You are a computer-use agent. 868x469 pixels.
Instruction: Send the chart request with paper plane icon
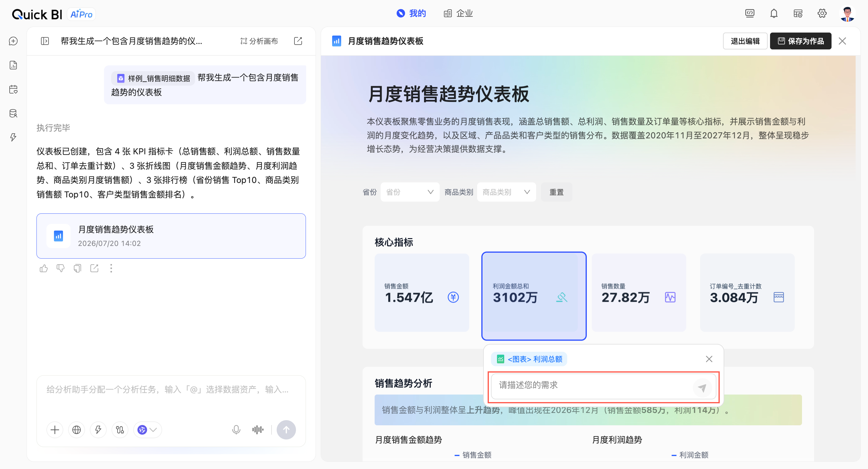tap(702, 388)
